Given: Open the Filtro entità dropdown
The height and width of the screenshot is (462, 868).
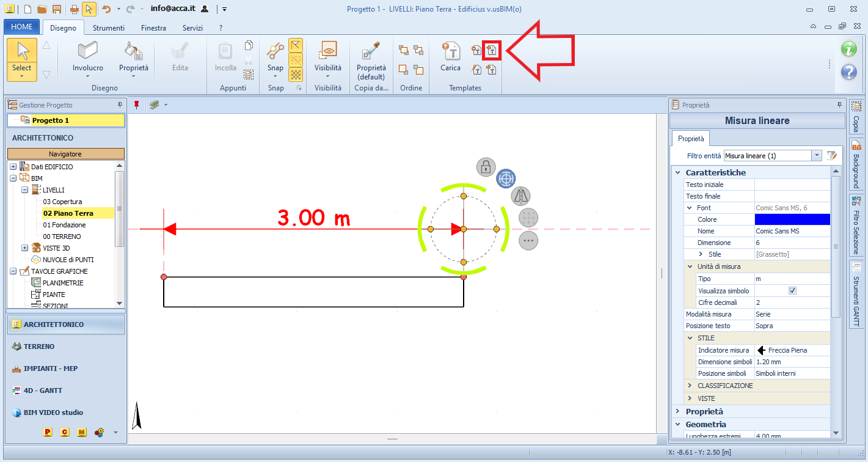Looking at the screenshot, I should [817, 156].
